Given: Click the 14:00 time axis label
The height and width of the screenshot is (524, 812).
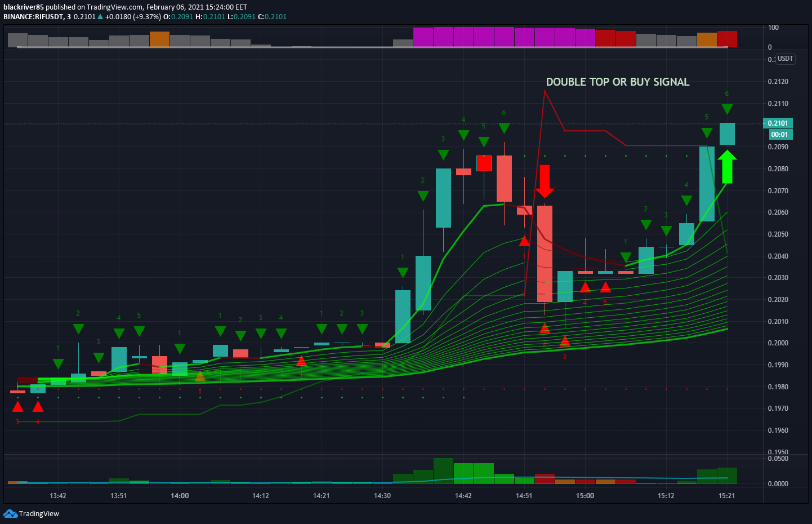Looking at the screenshot, I should click(180, 496).
